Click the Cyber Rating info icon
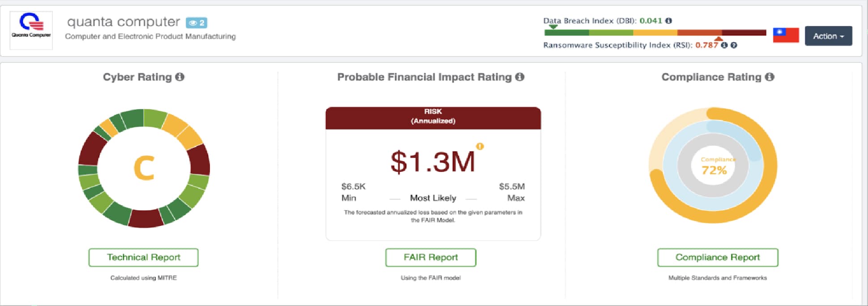This screenshot has width=868, height=306. coord(180,77)
